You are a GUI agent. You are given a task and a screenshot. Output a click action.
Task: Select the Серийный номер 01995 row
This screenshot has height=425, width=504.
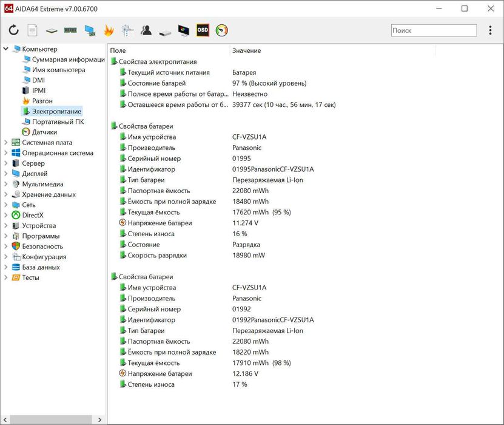[185, 158]
